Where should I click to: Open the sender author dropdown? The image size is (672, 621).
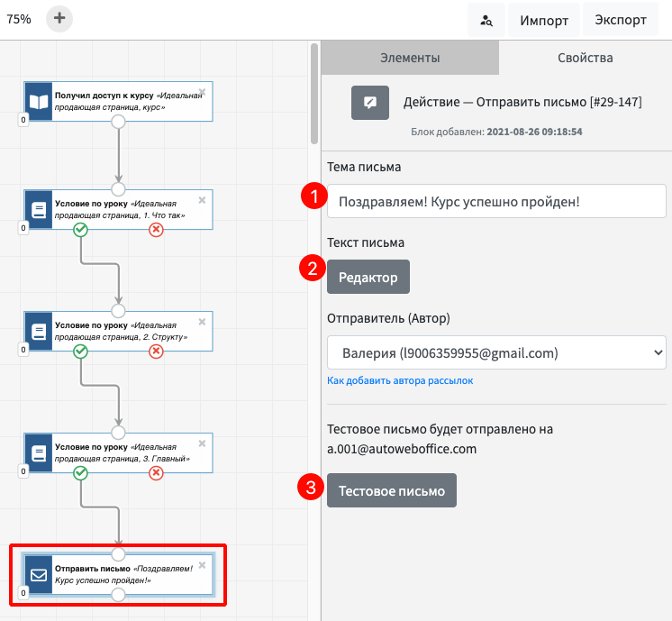[495, 352]
